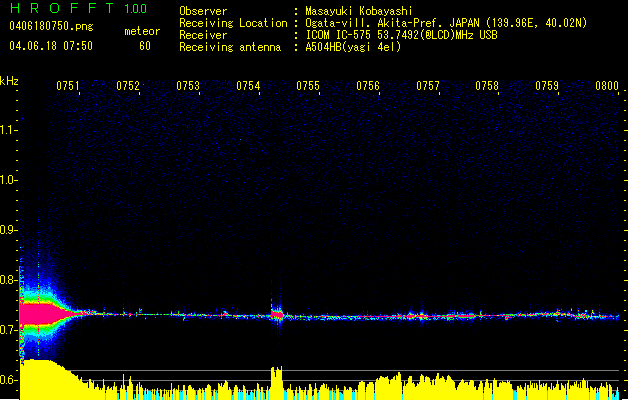Viewport: 629px width, 400px height.
Task: Click the file name 0406180750.png
Action: (51, 26)
